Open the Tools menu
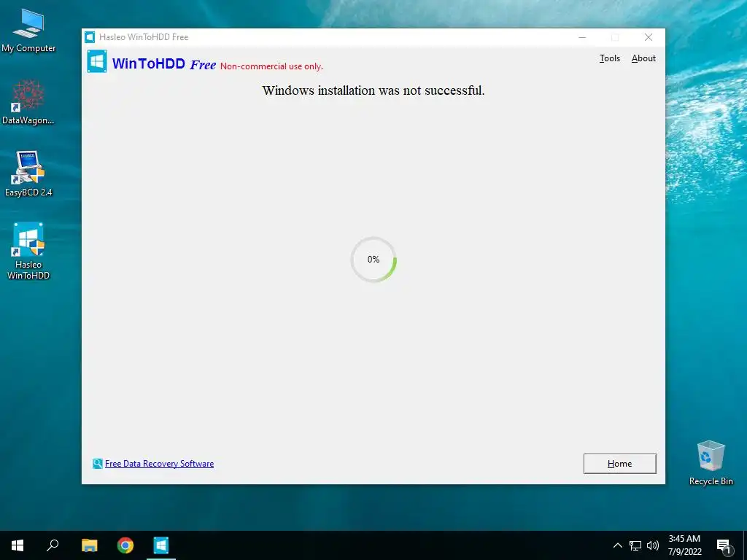The image size is (747, 560). click(x=609, y=58)
